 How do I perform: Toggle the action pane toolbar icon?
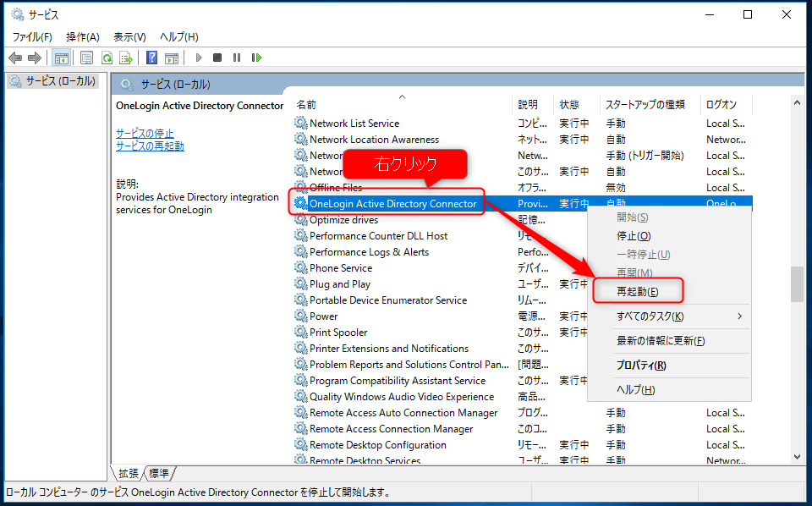pyautogui.click(x=172, y=58)
